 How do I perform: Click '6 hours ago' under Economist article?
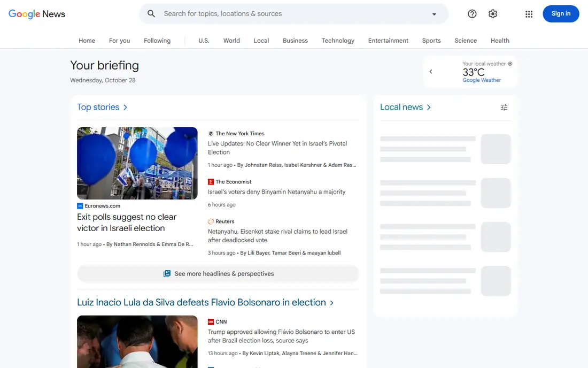click(x=222, y=205)
